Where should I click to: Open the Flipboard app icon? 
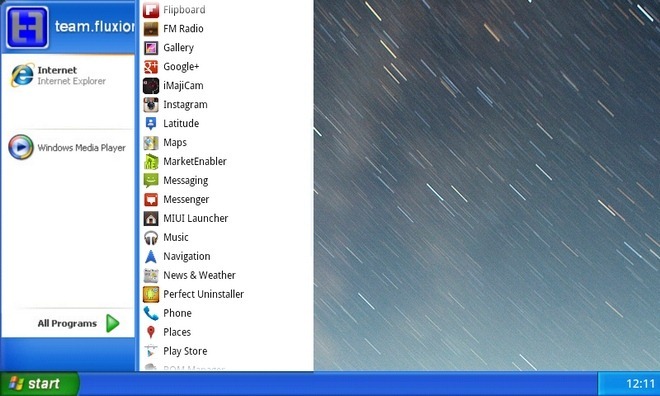(151, 10)
